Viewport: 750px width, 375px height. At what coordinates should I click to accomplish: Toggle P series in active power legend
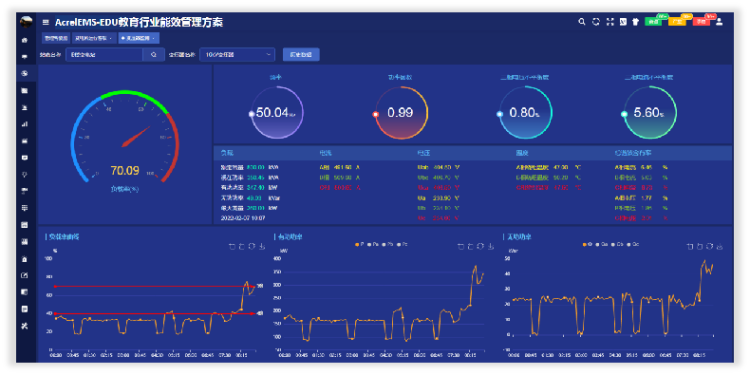[x=360, y=244]
